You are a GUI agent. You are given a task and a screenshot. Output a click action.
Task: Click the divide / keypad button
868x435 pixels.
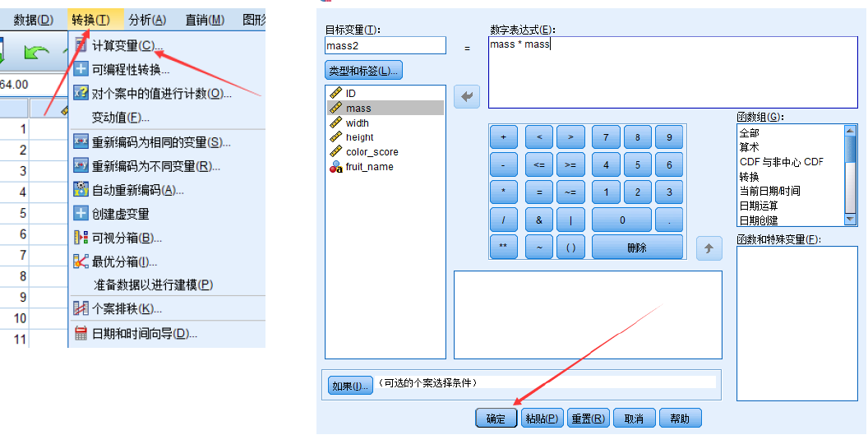(504, 220)
